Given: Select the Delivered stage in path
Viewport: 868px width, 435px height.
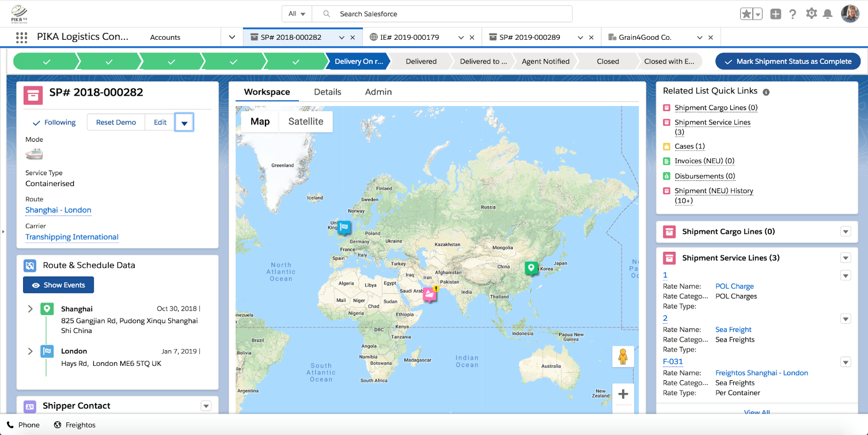Looking at the screenshot, I should coord(421,62).
